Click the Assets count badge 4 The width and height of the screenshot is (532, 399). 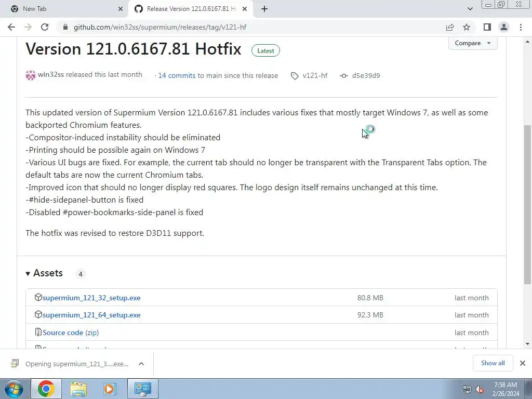point(81,274)
